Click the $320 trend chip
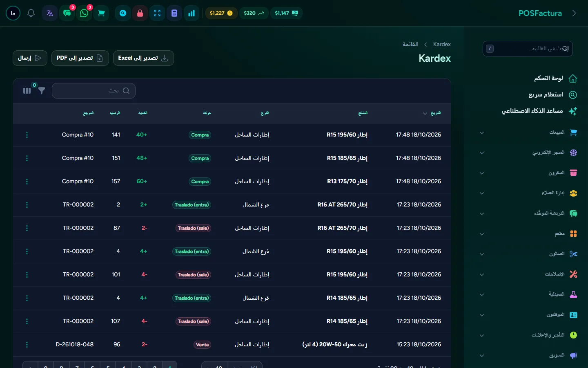This screenshot has height=368, width=588. [x=254, y=13]
